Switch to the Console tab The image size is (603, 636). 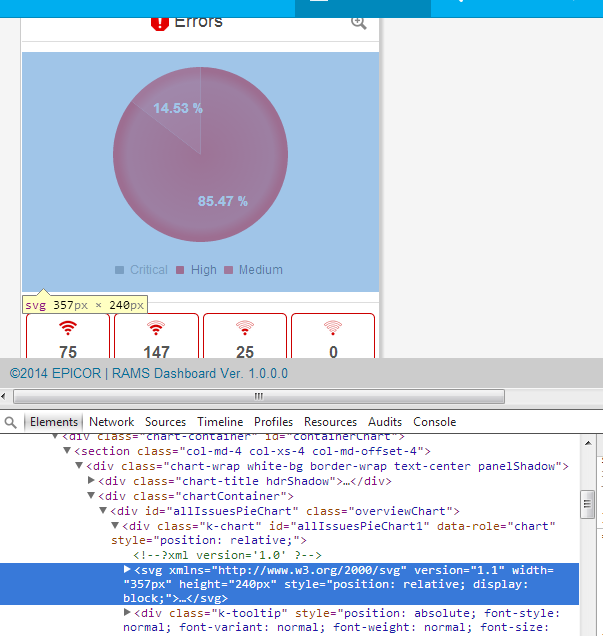(x=435, y=422)
